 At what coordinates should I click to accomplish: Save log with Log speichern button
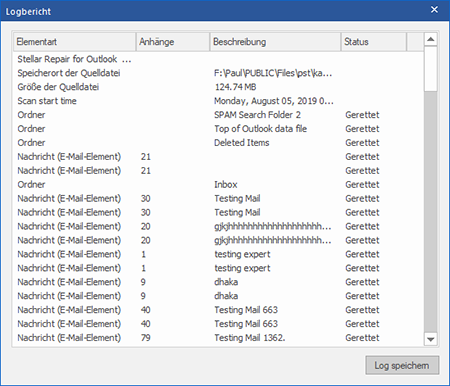(402, 365)
